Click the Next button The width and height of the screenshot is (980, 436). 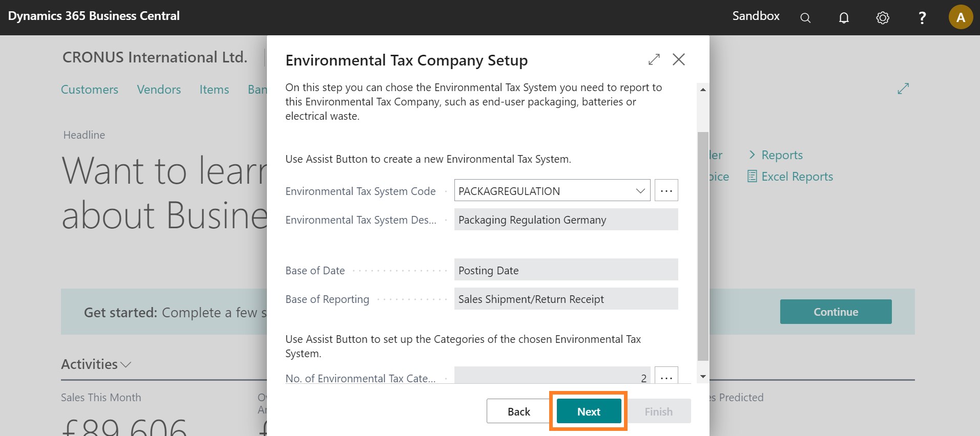click(588, 411)
